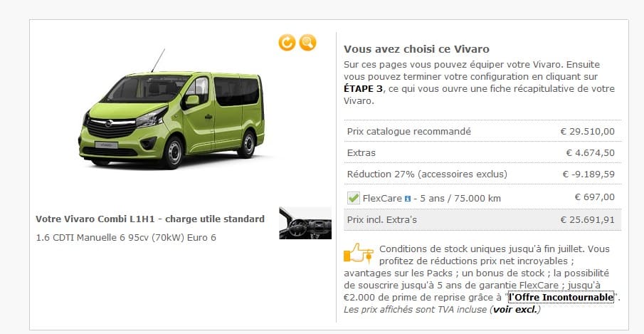Click the orange magnifier zoom icon
The width and height of the screenshot is (644, 334).
(307, 42)
